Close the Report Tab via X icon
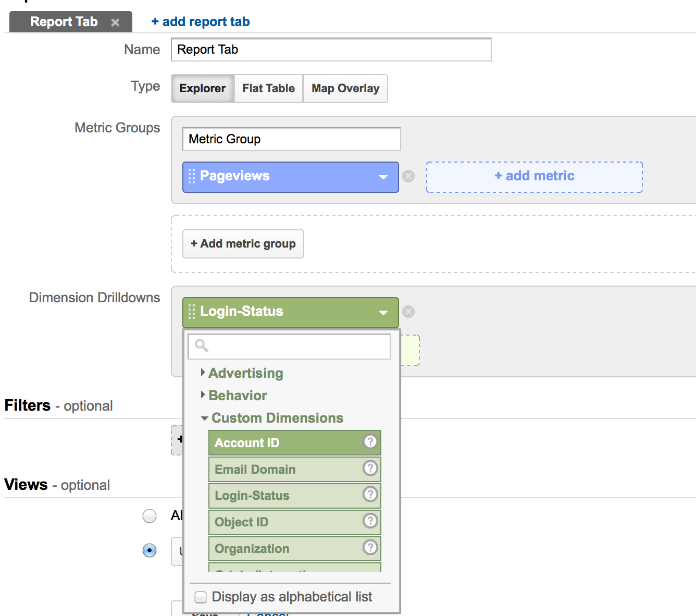 click(115, 22)
